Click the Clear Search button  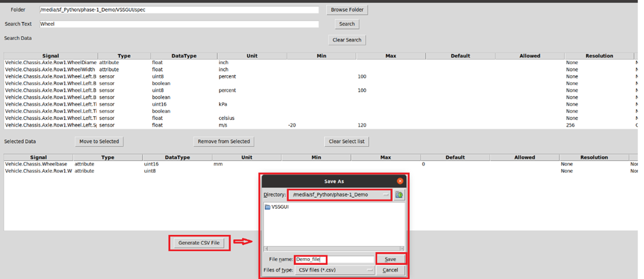[347, 40]
